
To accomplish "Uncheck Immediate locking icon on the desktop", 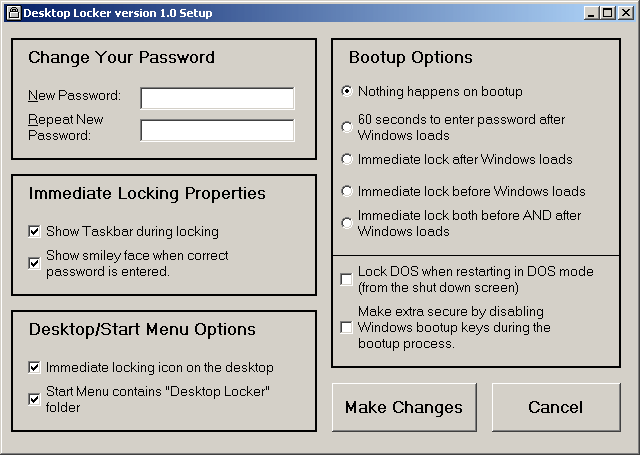I will pyautogui.click(x=34, y=367).
